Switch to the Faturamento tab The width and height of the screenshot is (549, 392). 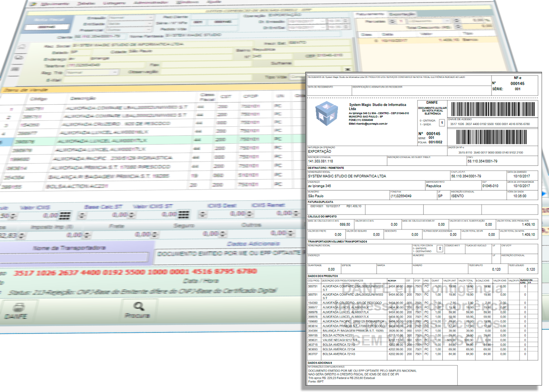click(371, 14)
